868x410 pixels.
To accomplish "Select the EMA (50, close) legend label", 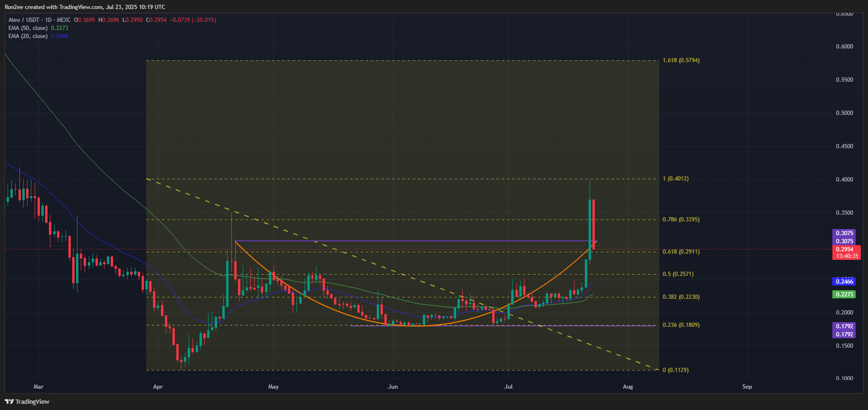I will click(x=28, y=28).
